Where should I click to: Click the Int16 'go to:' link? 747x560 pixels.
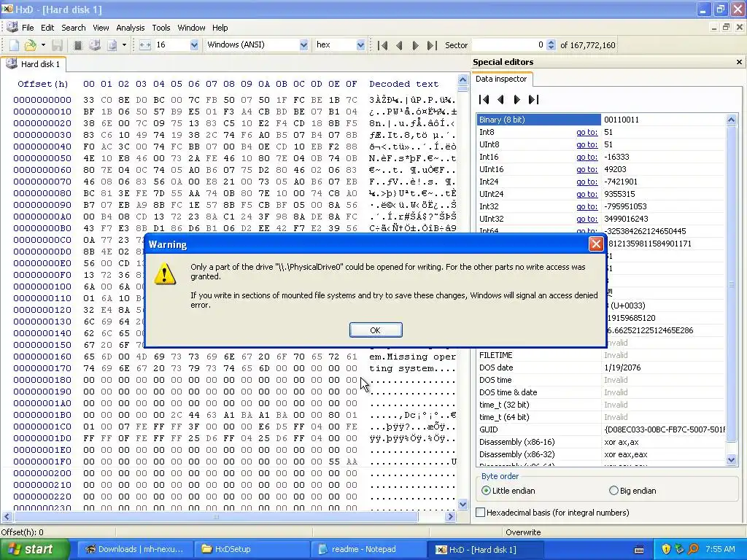pyautogui.click(x=587, y=157)
